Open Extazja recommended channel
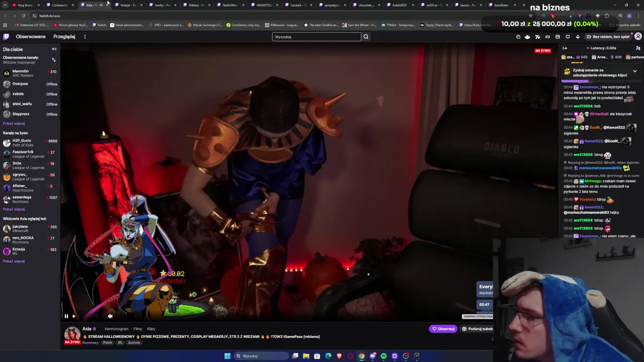 (x=30, y=251)
